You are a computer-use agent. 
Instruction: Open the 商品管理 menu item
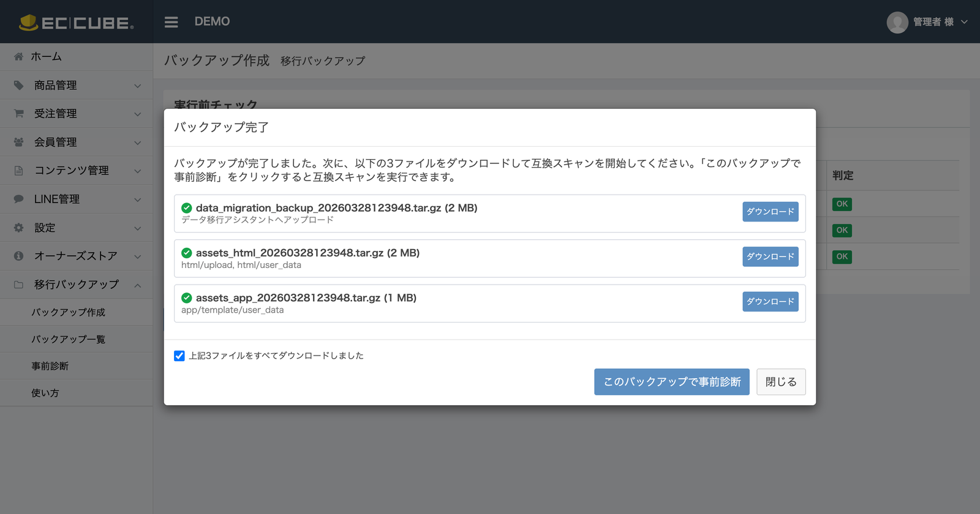(x=76, y=85)
